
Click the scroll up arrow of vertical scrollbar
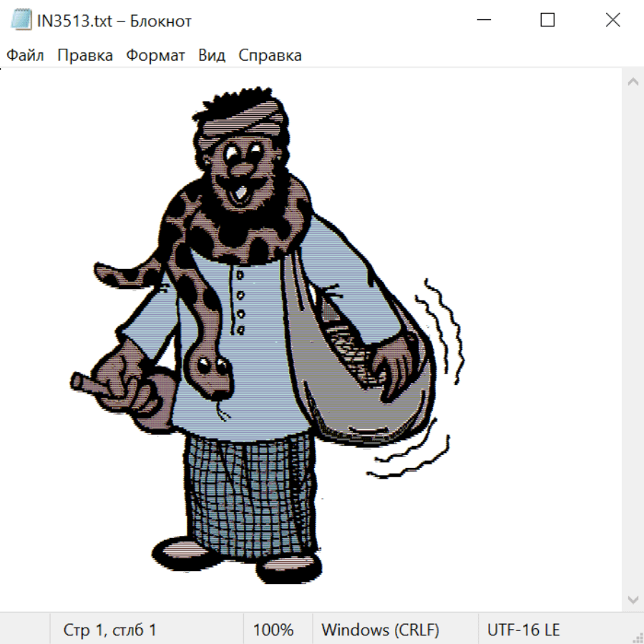633,82
